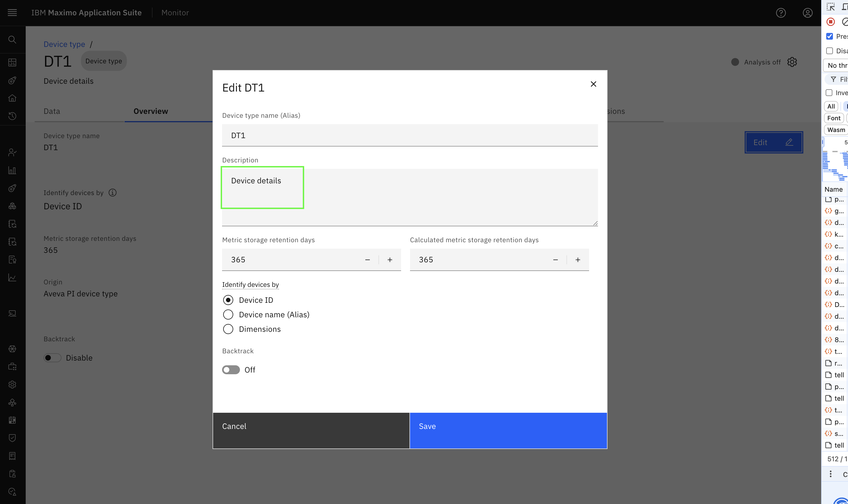Decrease Calculated metric storage retention days
The width and height of the screenshot is (848, 504).
555,260
